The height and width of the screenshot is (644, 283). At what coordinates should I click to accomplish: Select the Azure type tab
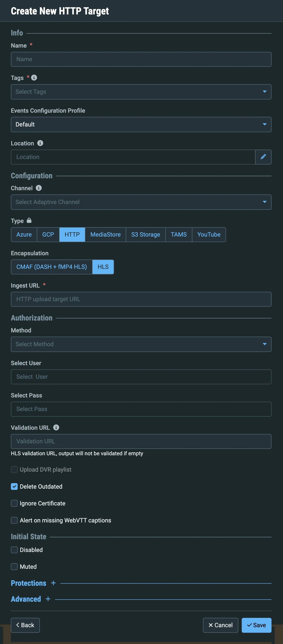pyautogui.click(x=24, y=234)
